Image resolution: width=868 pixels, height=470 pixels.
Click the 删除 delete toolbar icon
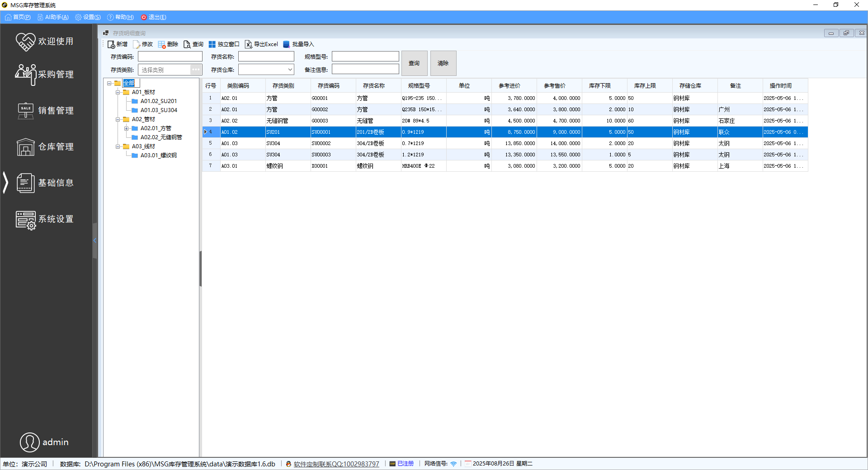tap(162, 44)
